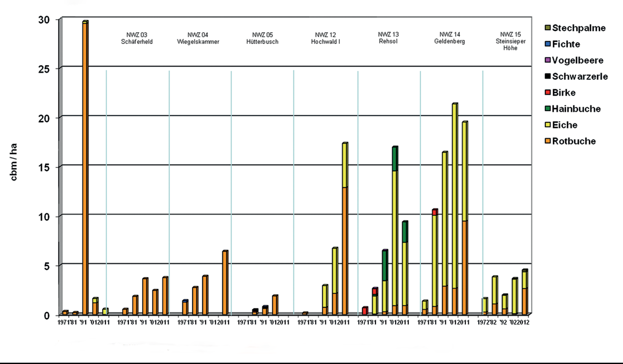Click the "NWZ 03 Schäferheld" group heading
623x364 pixels.
(x=137, y=38)
